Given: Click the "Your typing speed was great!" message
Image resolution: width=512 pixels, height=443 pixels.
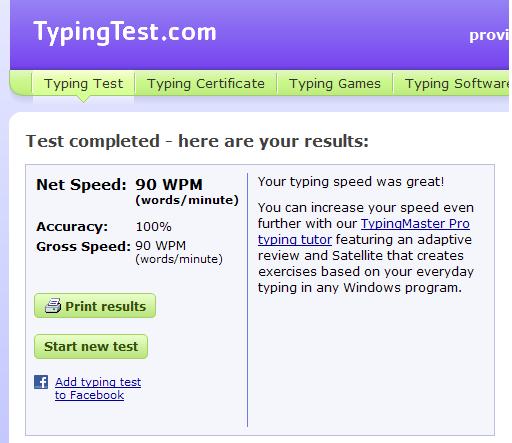Looking at the screenshot, I should coord(351,182).
